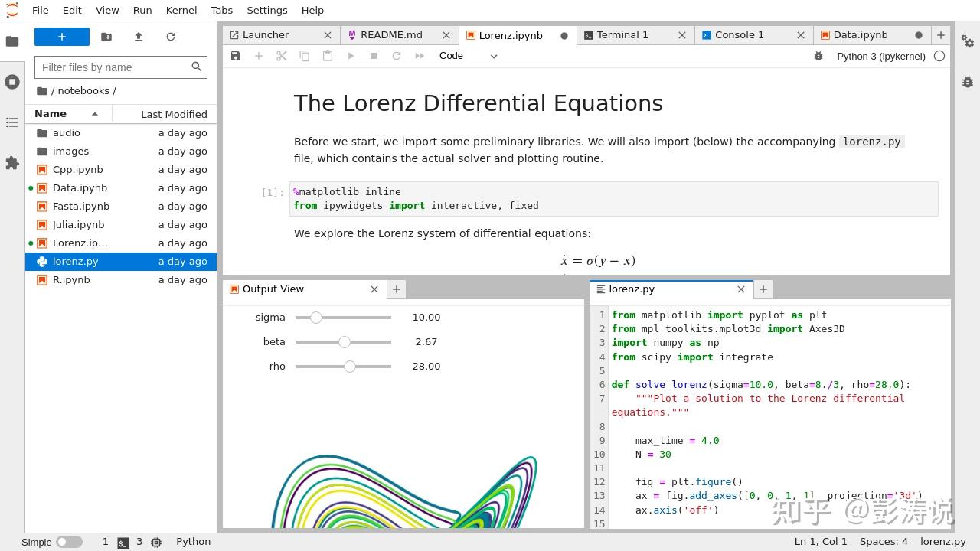Switch to the Terminal 1 tab
The height and width of the screenshot is (551, 980).
point(622,35)
